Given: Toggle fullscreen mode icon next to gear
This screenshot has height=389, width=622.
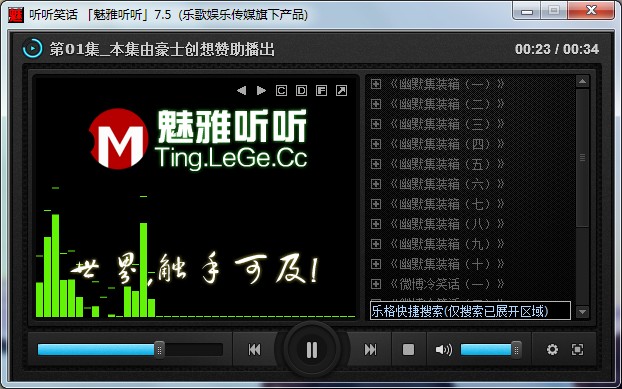Looking at the screenshot, I should (x=578, y=349).
